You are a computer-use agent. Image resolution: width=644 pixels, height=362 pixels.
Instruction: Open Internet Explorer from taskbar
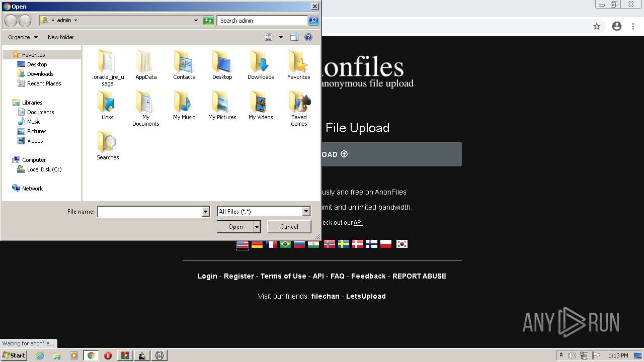click(x=40, y=355)
